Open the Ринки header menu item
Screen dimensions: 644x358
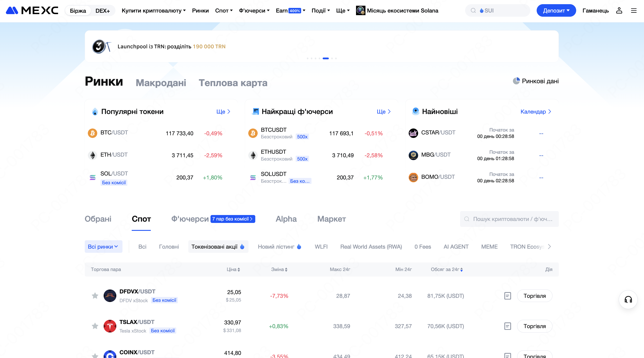click(x=200, y=11)
